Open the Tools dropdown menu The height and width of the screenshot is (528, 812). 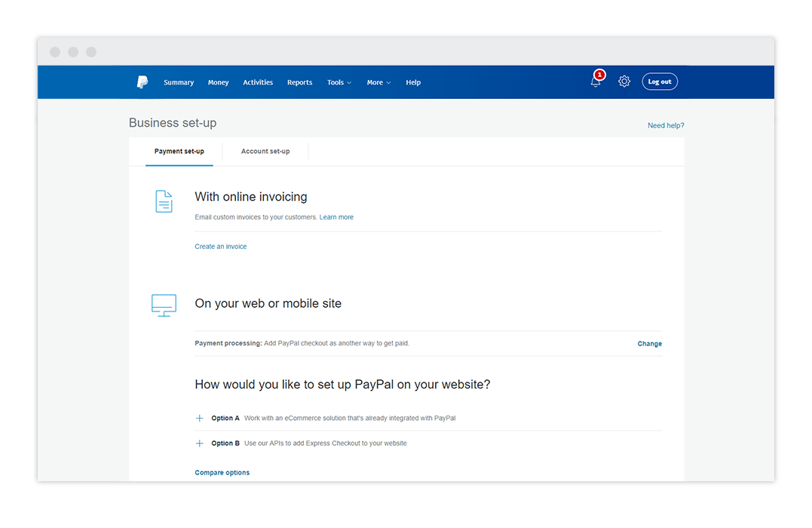pyautogui.click(x=339, y=82)
